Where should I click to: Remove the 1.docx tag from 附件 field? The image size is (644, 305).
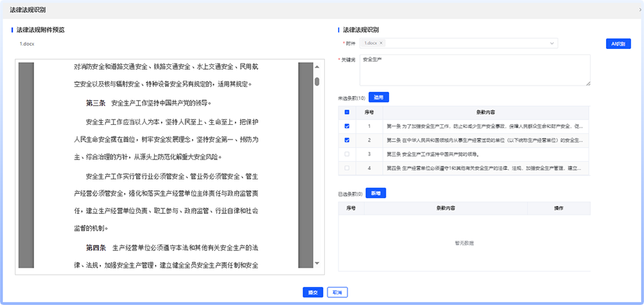[381, 43]
